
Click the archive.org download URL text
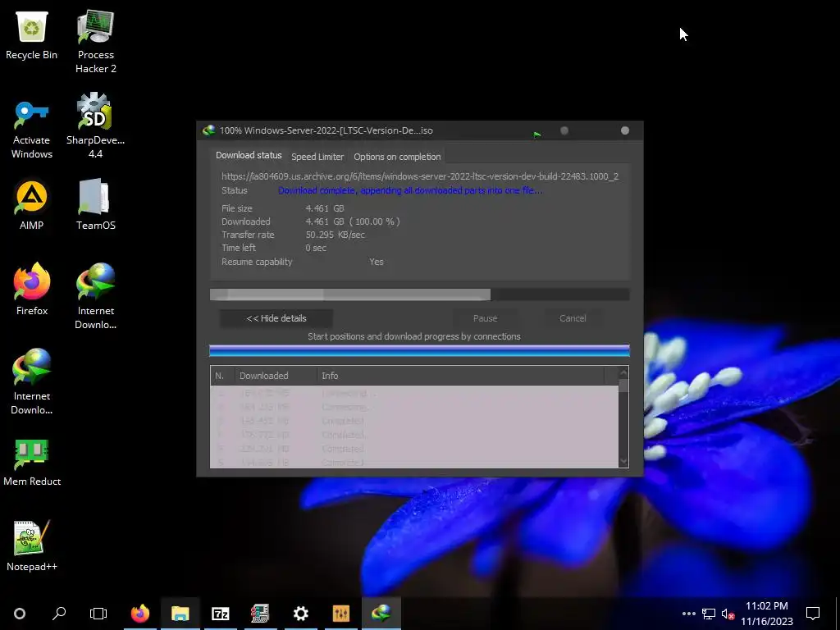(420, 176)
